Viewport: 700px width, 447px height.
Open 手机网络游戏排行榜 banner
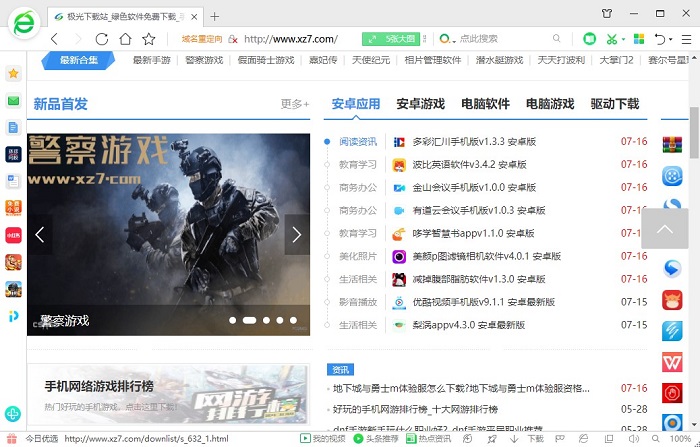[168, 394]
